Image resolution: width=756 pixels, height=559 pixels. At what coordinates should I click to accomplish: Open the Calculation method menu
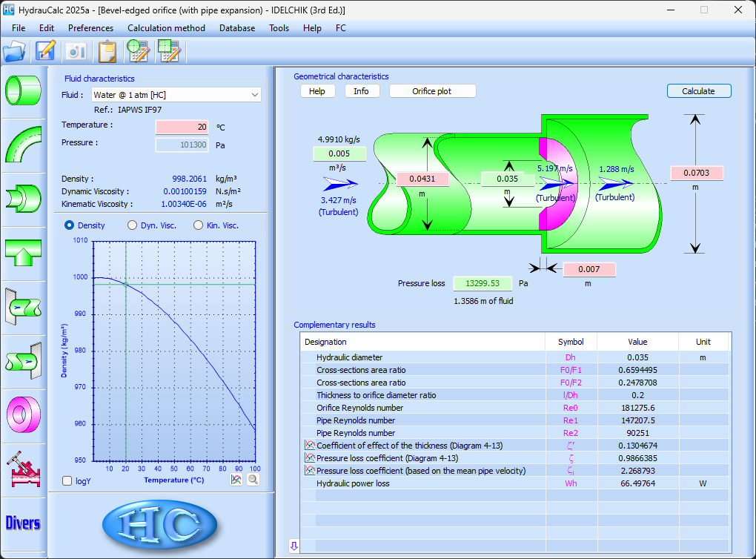[166, 28]
